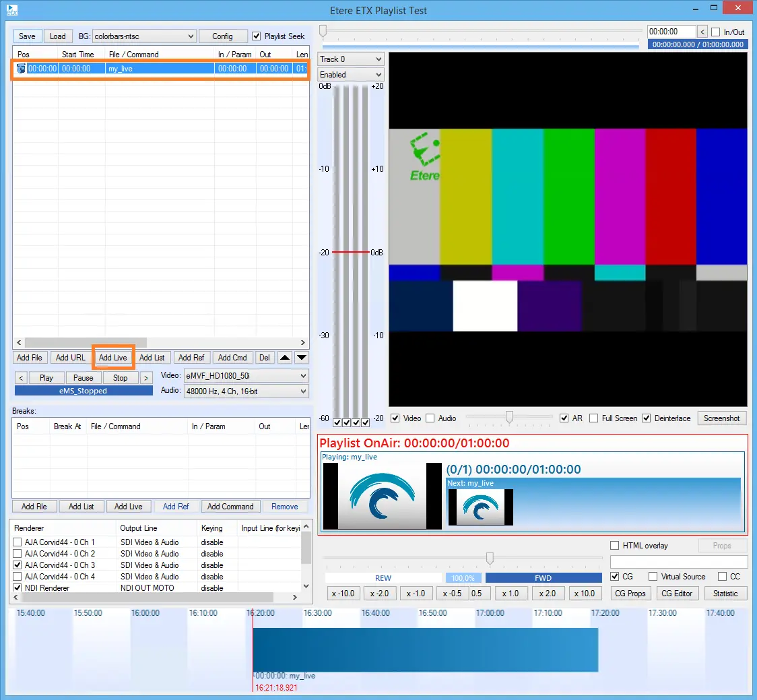
Task: Click the preview zoom slider handle
Action: coord(510,418)
